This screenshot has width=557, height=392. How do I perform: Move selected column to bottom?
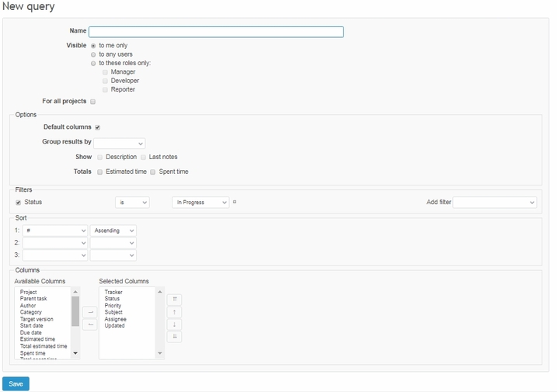[x=174, y=336]
